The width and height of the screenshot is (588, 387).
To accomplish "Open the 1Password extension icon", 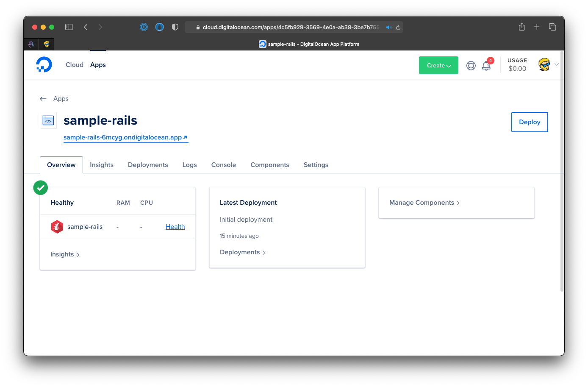I will [144, 27].
